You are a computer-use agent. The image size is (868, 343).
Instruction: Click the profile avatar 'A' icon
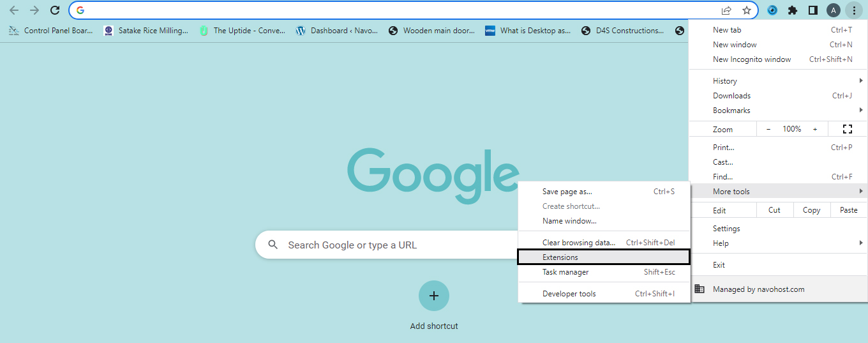click(833, 10)
